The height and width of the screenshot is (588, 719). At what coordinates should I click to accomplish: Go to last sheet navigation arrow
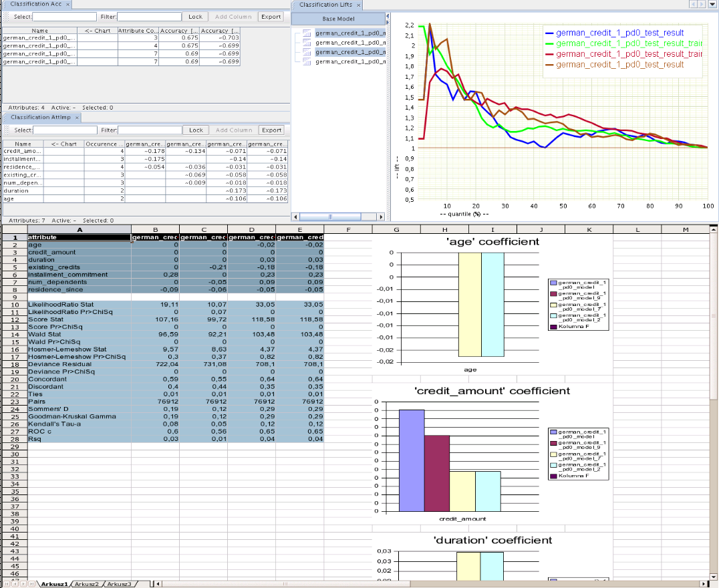click(31, 584)
